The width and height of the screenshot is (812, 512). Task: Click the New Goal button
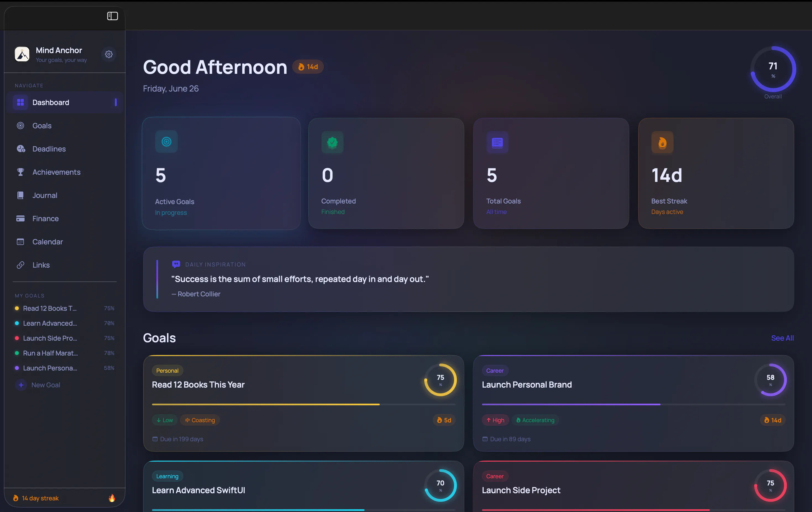[x=38, y=385]
